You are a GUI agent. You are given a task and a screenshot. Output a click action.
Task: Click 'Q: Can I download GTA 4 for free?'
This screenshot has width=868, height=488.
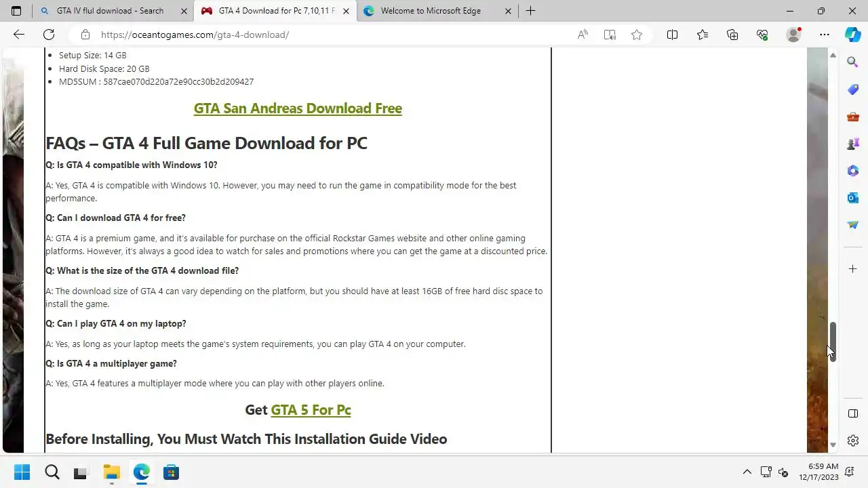115,218
